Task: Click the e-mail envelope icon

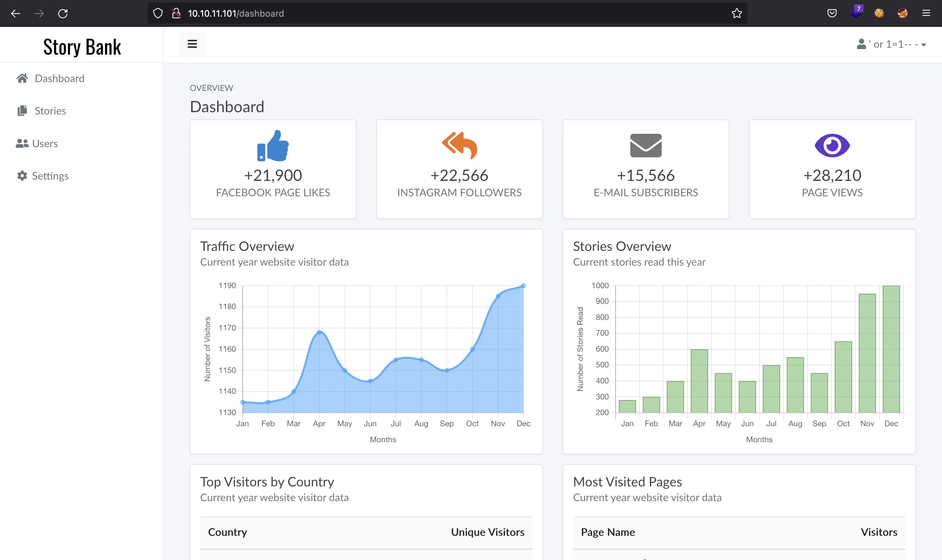Action: coord(646,145)
